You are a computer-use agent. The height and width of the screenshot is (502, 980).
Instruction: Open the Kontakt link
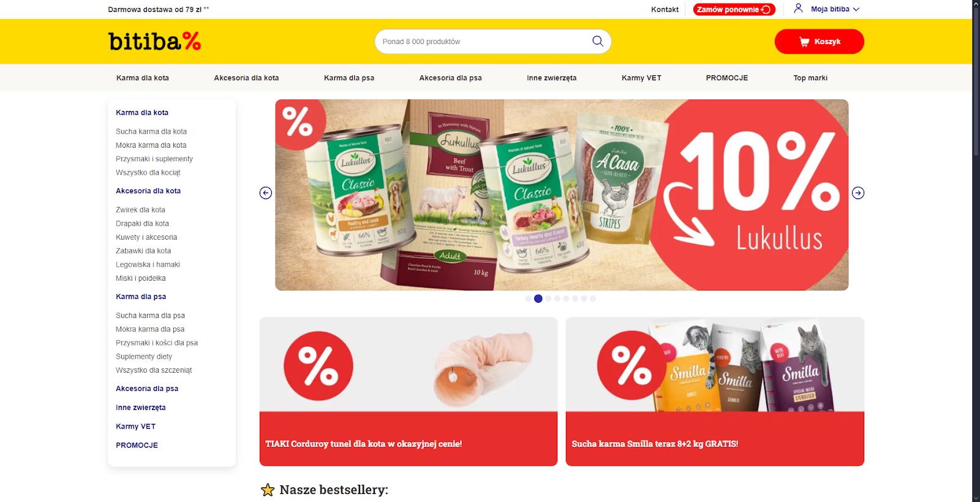click(x=665, y=9)
